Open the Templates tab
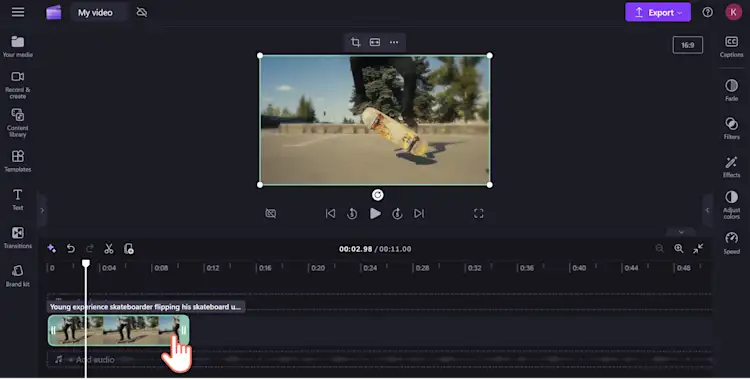Viewport: 750px width, 380px height. pyautogui.click(x=18, y=161)
